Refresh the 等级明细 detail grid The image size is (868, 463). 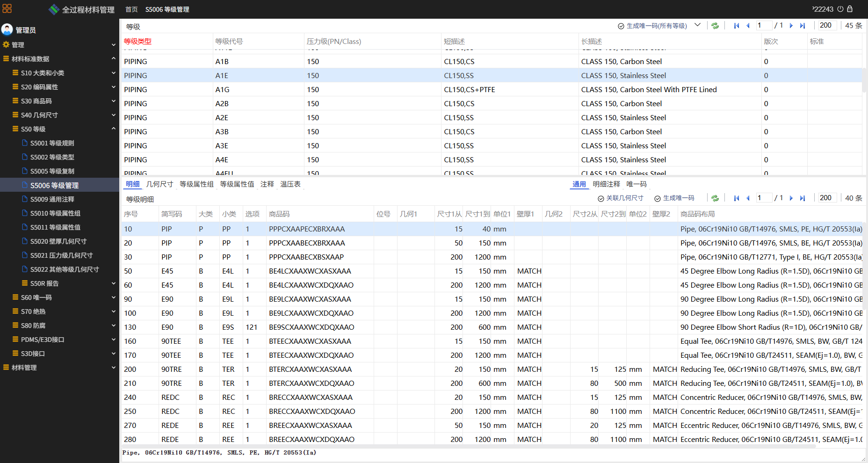(715, 198)
